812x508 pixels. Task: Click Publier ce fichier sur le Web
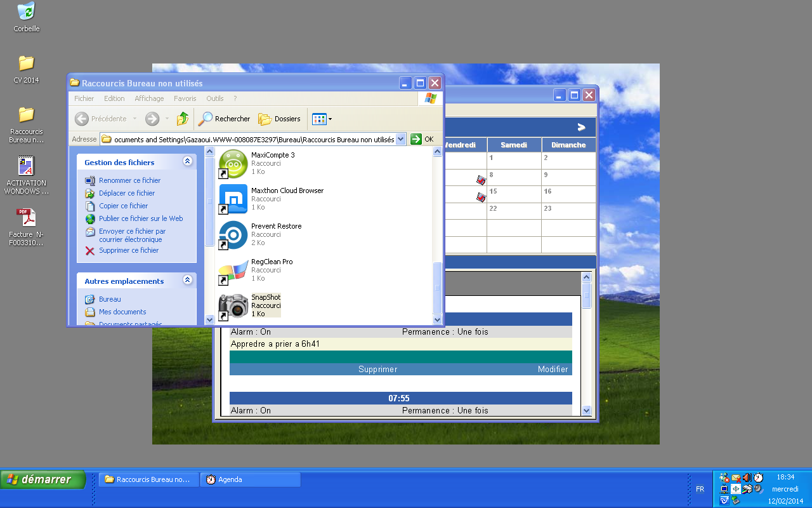pyautogui.click(x=141, y=218)
